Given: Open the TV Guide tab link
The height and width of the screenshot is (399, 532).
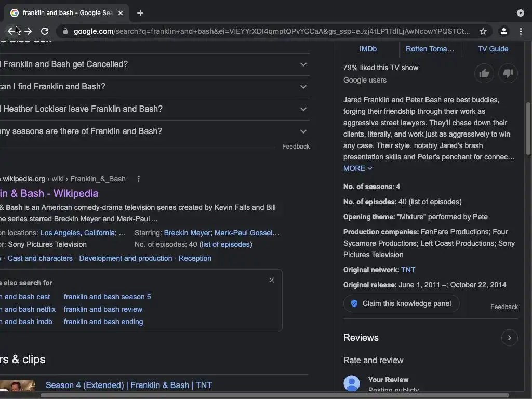Looking at the screenshot, I should coord(493,49).
